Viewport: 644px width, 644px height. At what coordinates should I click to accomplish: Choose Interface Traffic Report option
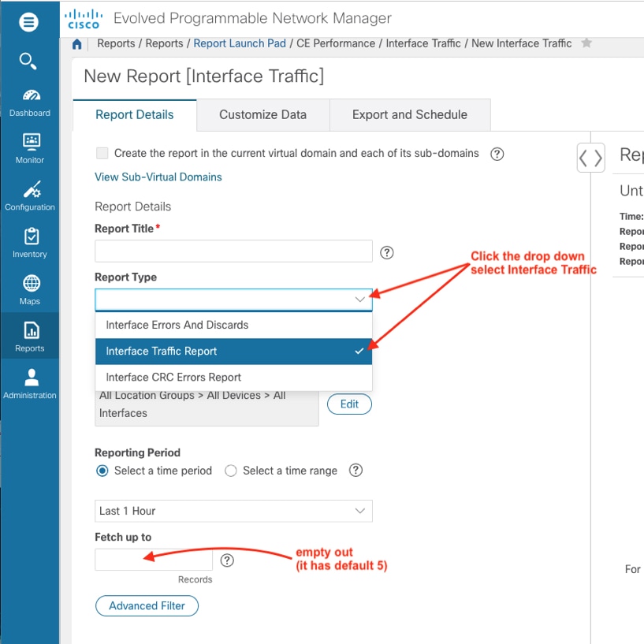pos(233,351)
